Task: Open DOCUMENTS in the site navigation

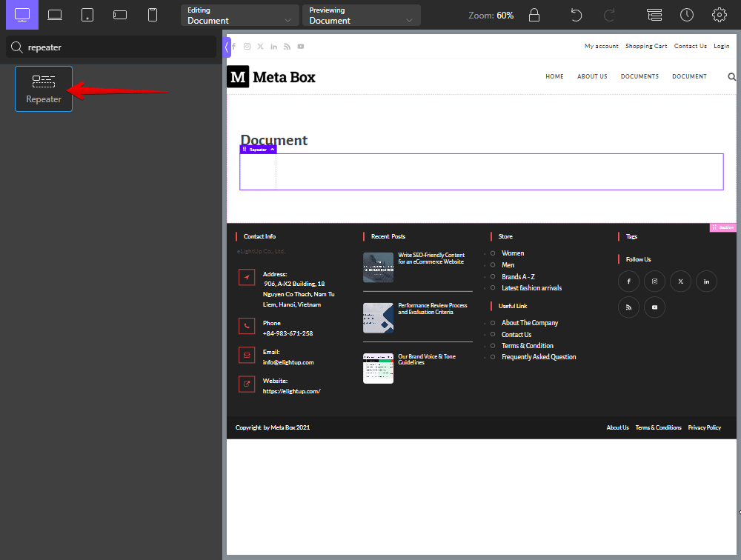Action: (639, 76)
